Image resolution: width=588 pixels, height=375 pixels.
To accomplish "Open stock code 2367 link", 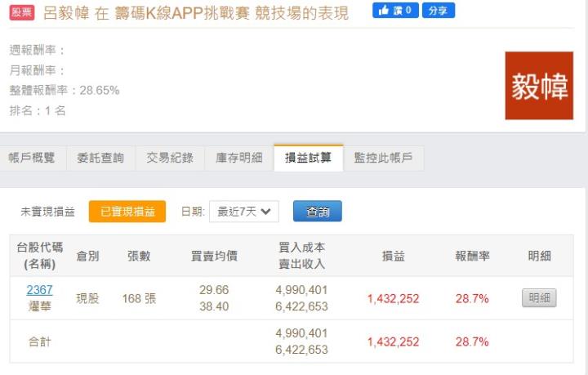I will 39,290.
